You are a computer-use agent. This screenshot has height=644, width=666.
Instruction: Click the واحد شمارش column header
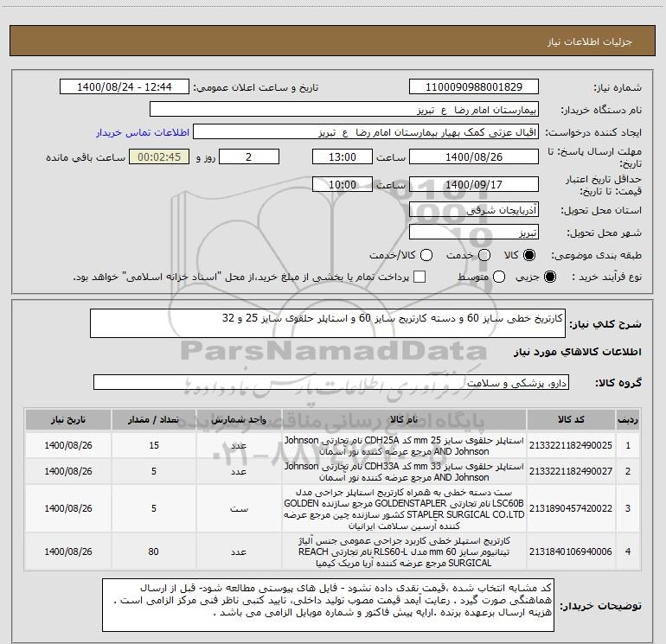[239, 419]
